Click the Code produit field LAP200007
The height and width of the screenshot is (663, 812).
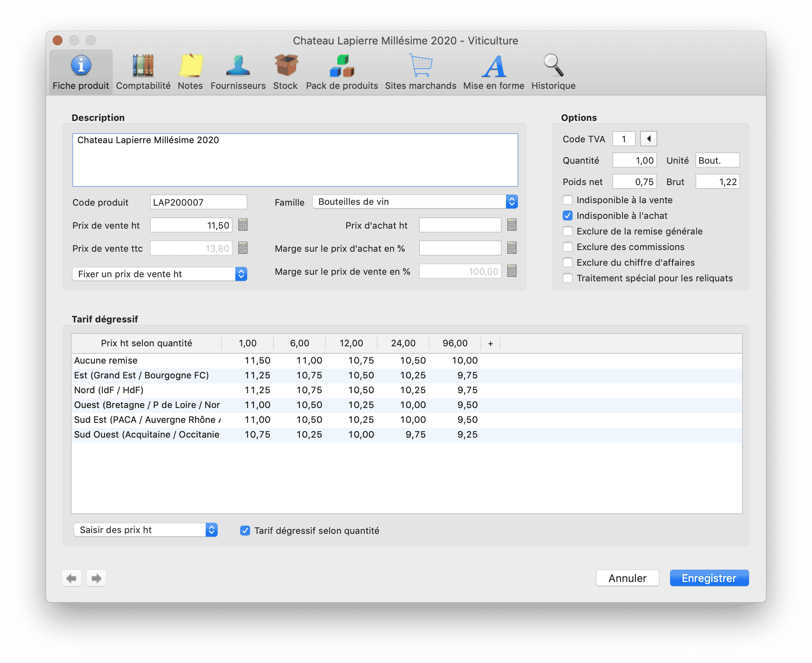coord(199,202)
